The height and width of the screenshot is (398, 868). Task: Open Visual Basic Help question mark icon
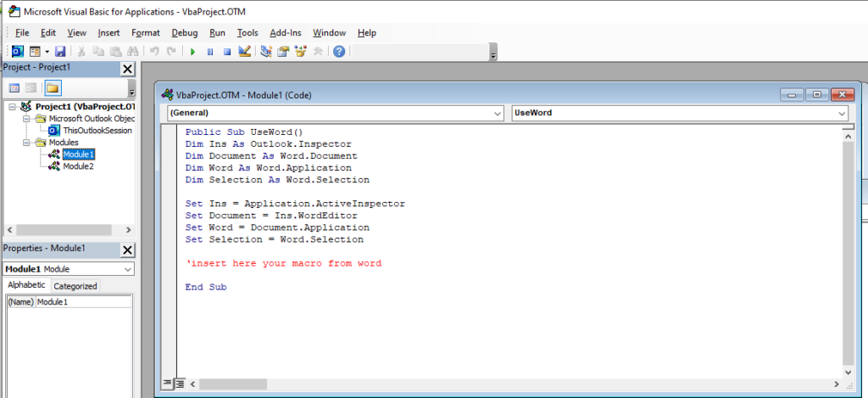click(339, 52)
